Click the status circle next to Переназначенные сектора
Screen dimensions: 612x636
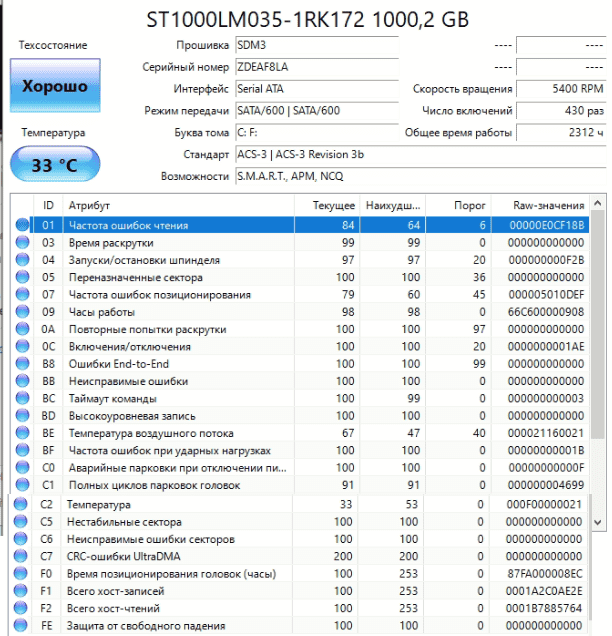point(23,277)
